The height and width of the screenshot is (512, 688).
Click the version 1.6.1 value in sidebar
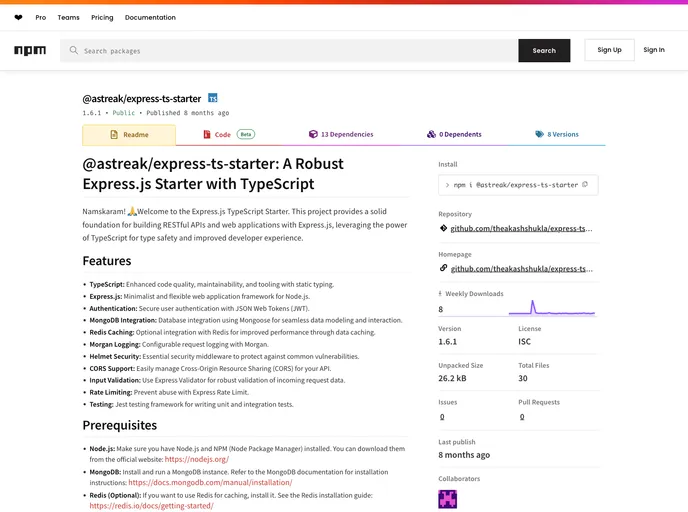point(448,342)
